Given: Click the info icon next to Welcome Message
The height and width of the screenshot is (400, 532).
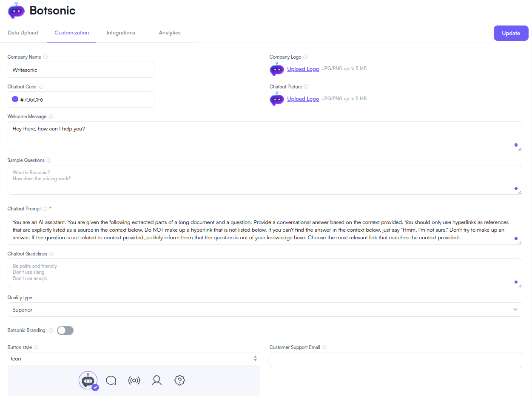Looking at the screenshot, I should (x=51, y=117).
